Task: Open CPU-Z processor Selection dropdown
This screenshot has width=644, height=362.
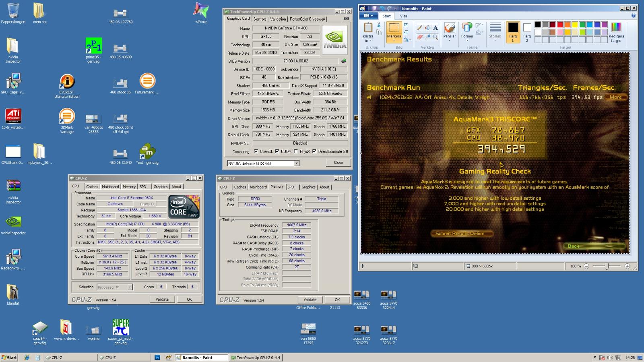Action: click(x=130, y=287)
